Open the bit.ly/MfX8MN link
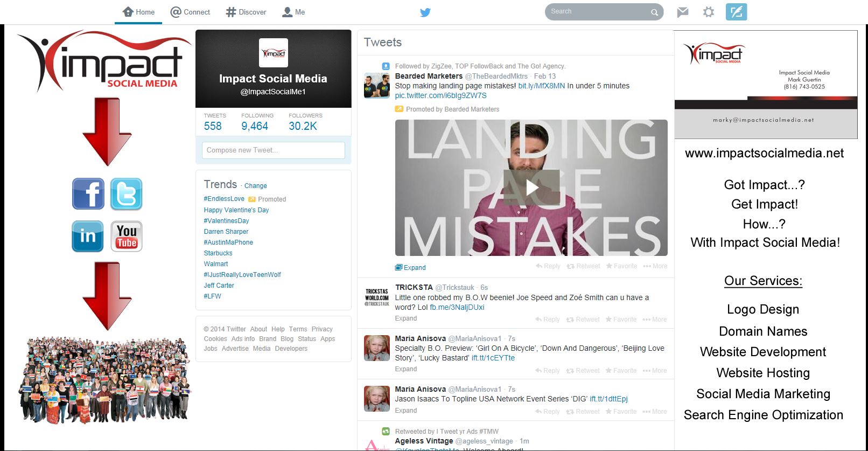 [542, 86]
